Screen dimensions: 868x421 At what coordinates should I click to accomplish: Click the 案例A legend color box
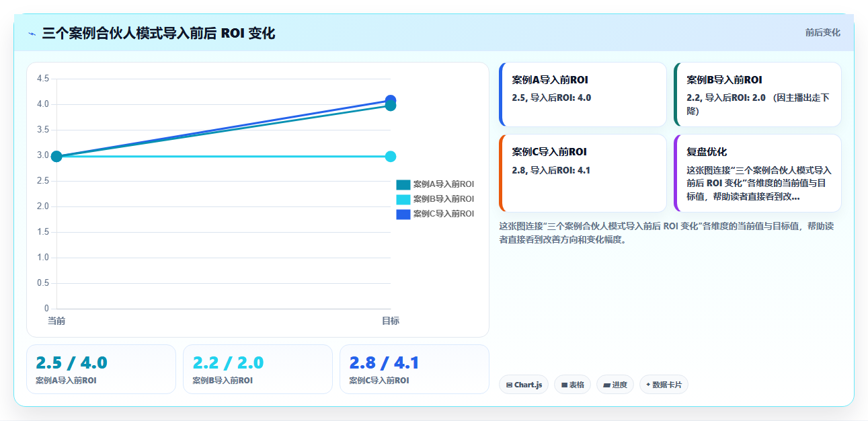pyautogui.click(x=403, y=184)
